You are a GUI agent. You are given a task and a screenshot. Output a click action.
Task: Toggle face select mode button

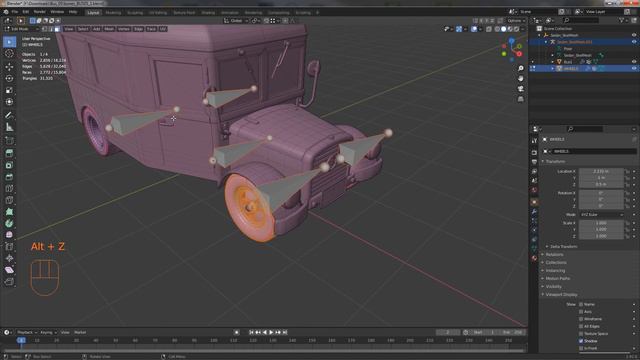(57, 29)
